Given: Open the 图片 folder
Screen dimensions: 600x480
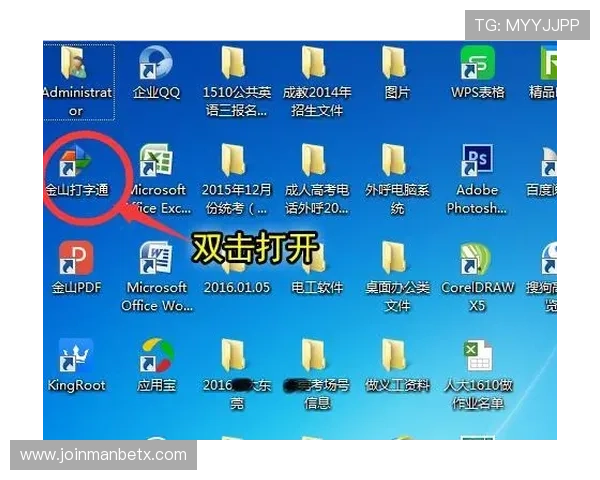Looking at the screenshot, I should point(395,63).
